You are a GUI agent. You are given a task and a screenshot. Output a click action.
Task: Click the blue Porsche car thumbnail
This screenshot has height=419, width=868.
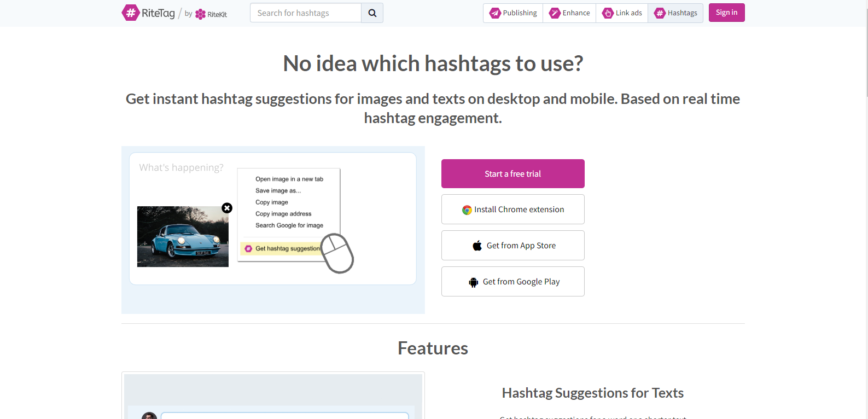click(183, 236)
